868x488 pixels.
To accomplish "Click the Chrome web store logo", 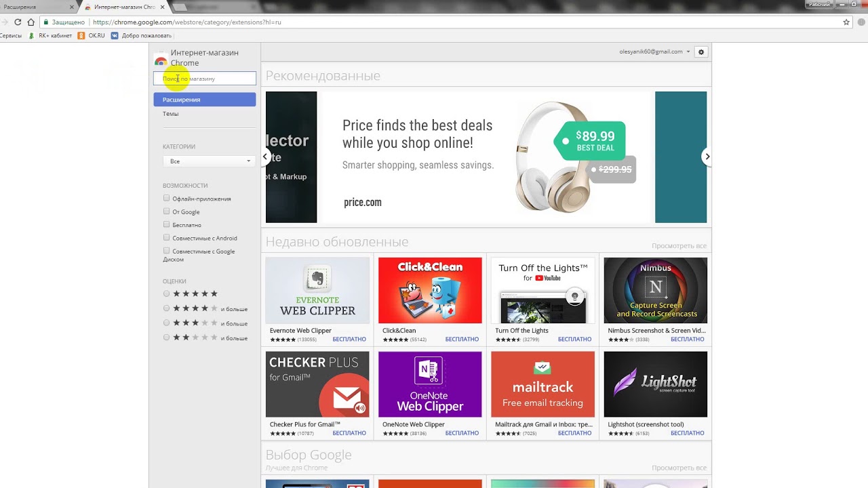I will point(161,60).
